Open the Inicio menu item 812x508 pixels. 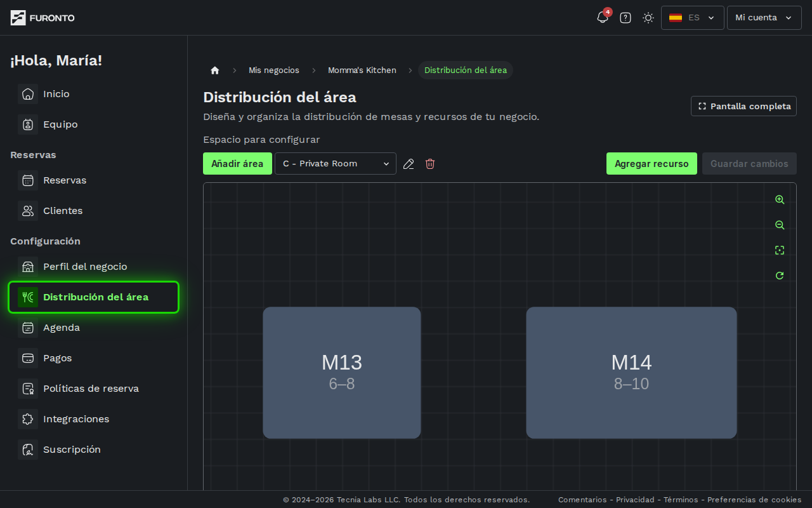pos(94,94)
